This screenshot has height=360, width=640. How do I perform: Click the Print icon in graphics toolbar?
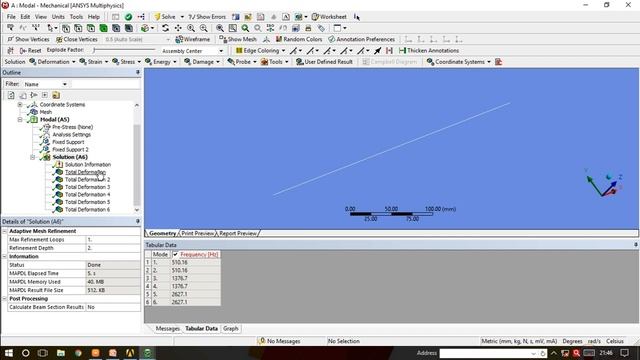coord(308,28)
